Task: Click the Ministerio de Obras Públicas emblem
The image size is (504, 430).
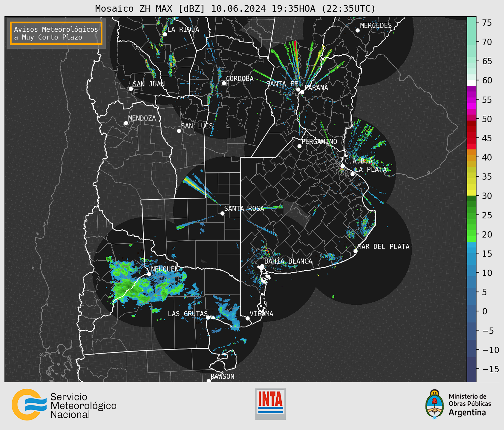Action: [435, 404]
